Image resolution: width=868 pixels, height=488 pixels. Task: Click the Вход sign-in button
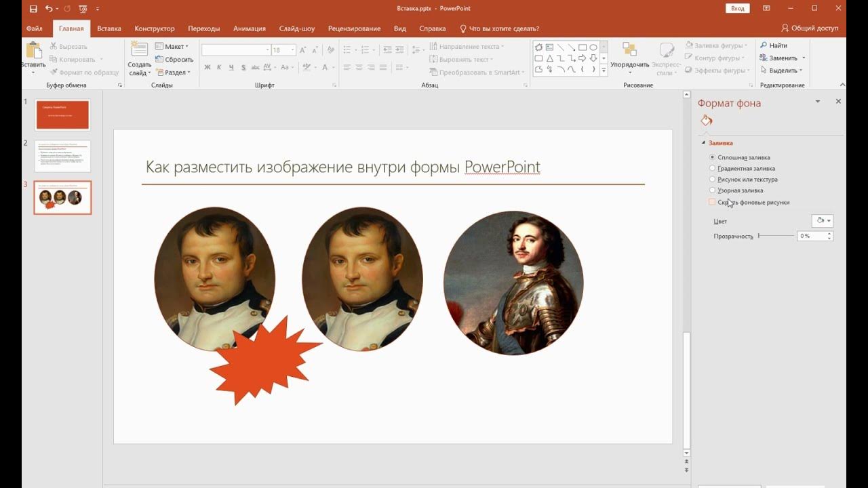(x=738, y=8)
